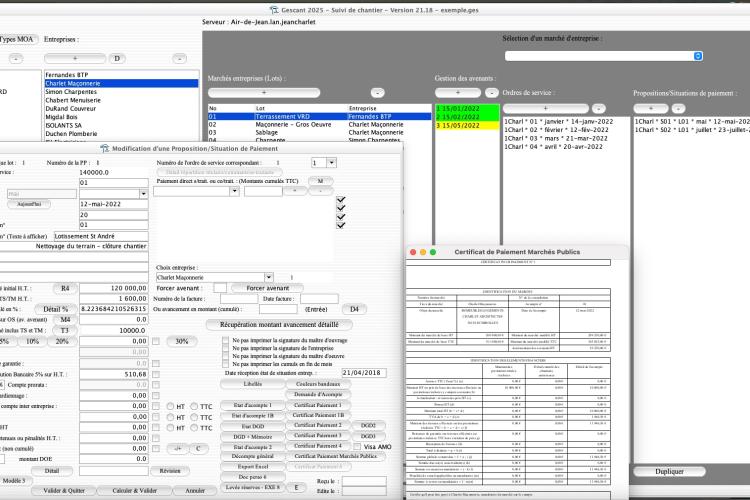Click the Lotissement St André text field
This screenshot has height=500, width=750.
[100, 236]
